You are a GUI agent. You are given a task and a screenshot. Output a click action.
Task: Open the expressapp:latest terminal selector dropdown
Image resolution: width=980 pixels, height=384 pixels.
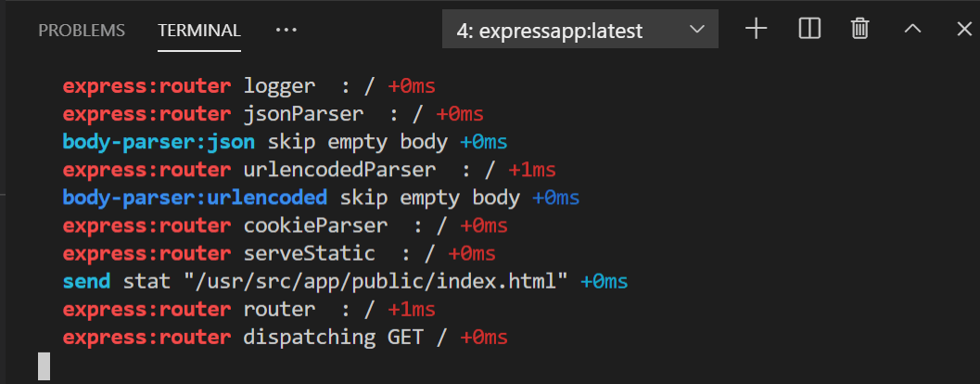point(580,30)
